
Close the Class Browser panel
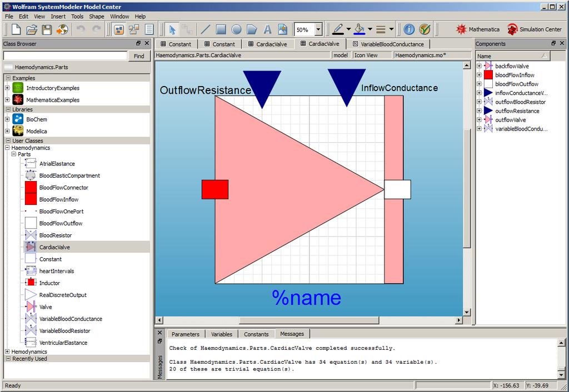click(147, 43)
